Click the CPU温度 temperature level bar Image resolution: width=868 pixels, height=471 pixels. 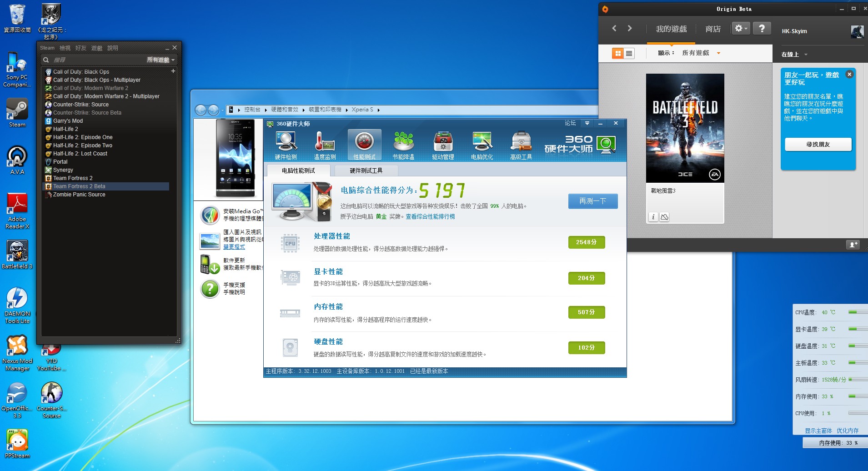[x=857, y=312]
